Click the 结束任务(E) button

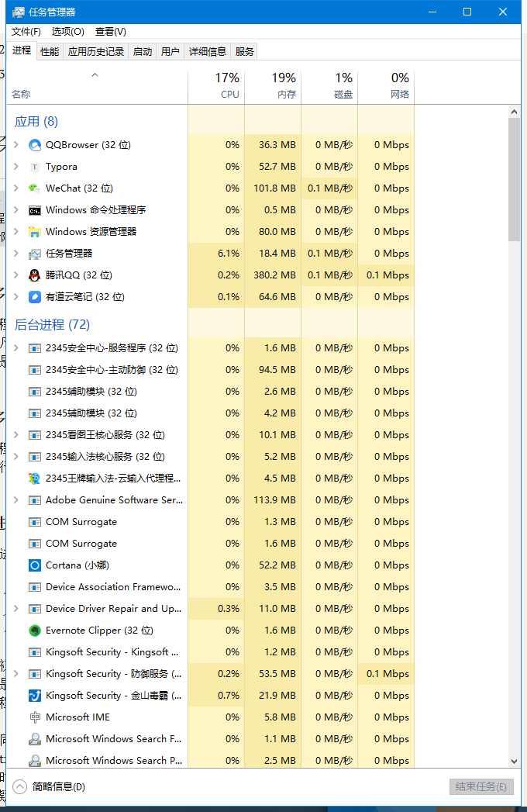481,787
